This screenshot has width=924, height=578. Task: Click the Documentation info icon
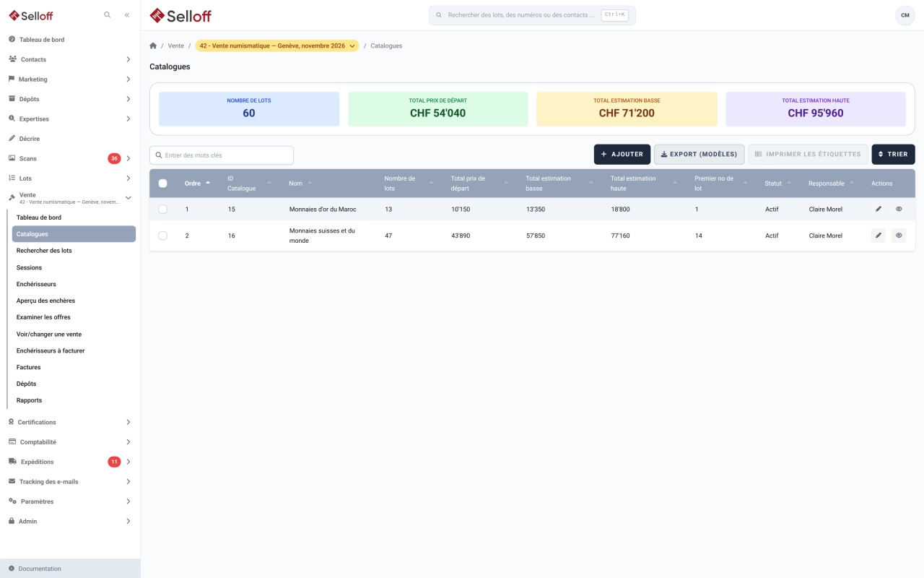12,569
